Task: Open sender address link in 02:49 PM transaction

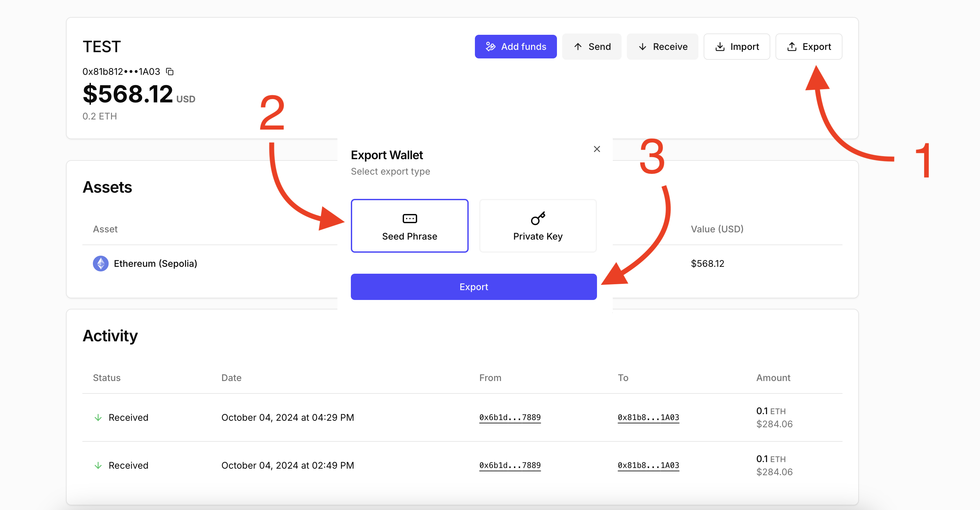Action: point(509,465)
